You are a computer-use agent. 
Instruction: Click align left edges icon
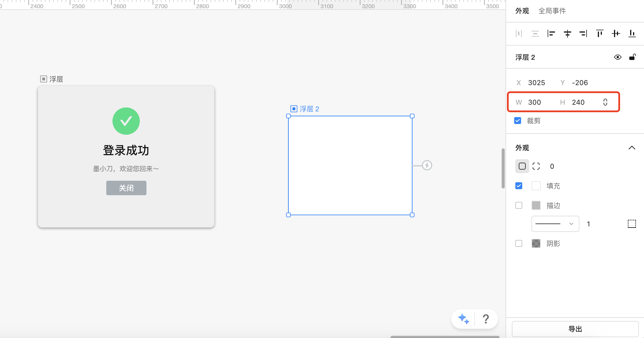551,34
